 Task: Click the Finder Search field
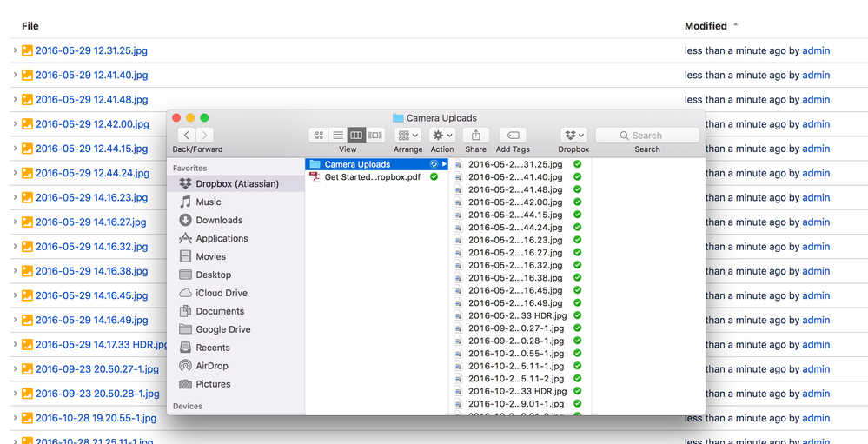647,135
